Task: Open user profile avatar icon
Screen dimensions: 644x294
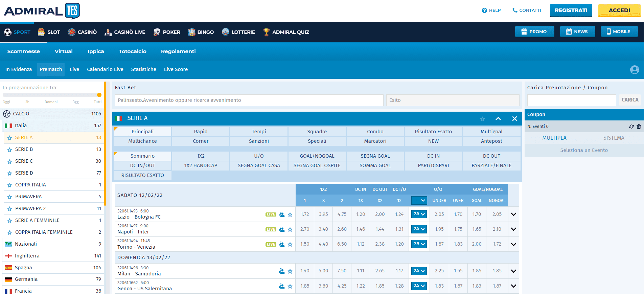Action: tap(635, 69)
